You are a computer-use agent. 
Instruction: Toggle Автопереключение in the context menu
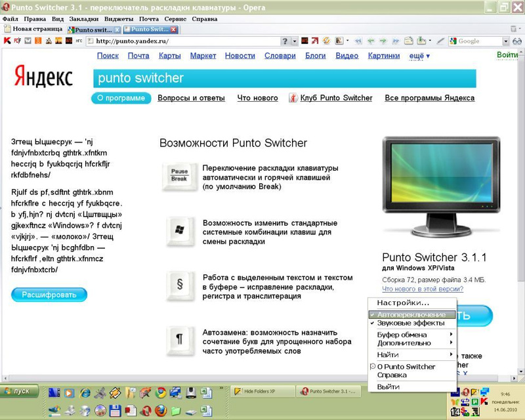click(x=411, y=314)
